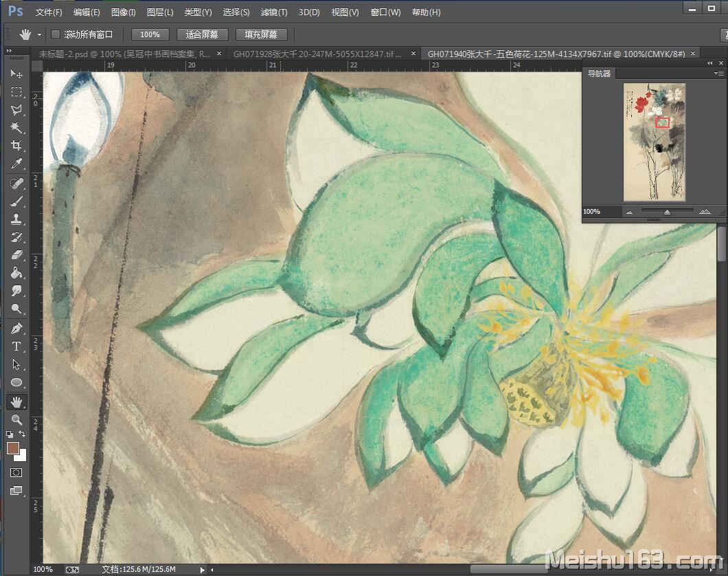The height and width of the screenshot is (576, 728).
Task: Select the Path Selection tool
Action: (x=16, y=365)
